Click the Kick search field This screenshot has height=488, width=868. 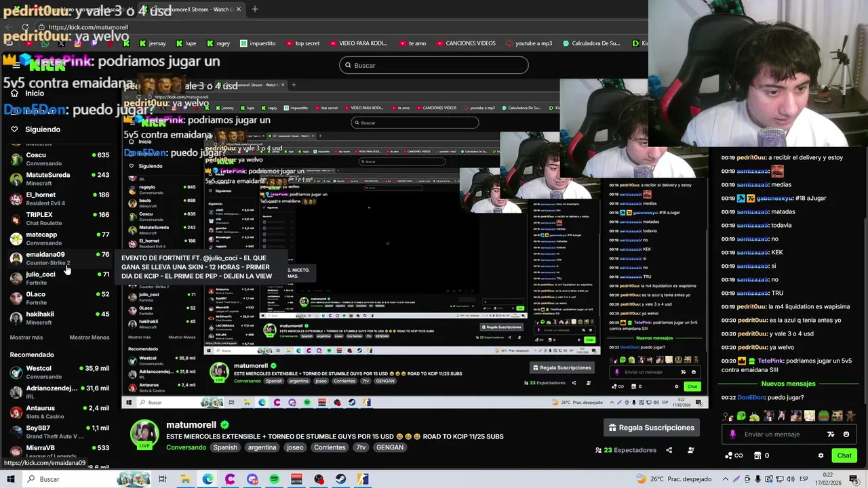click(434, 65)
